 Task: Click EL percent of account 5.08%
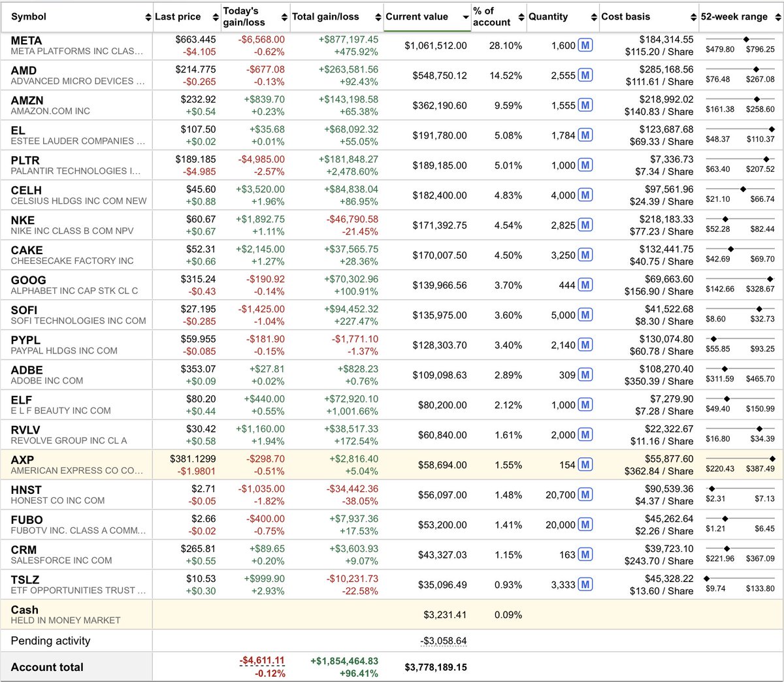point(508,136)
